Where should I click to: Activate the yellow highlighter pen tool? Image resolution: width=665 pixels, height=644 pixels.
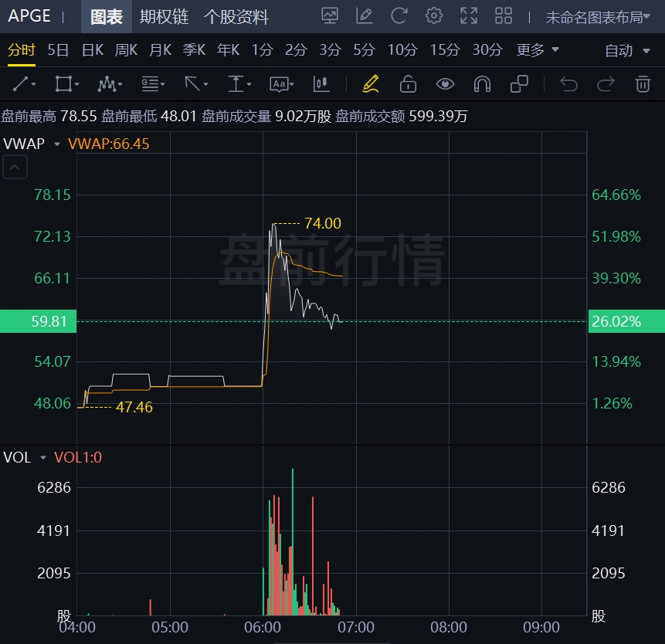point(371,83)
